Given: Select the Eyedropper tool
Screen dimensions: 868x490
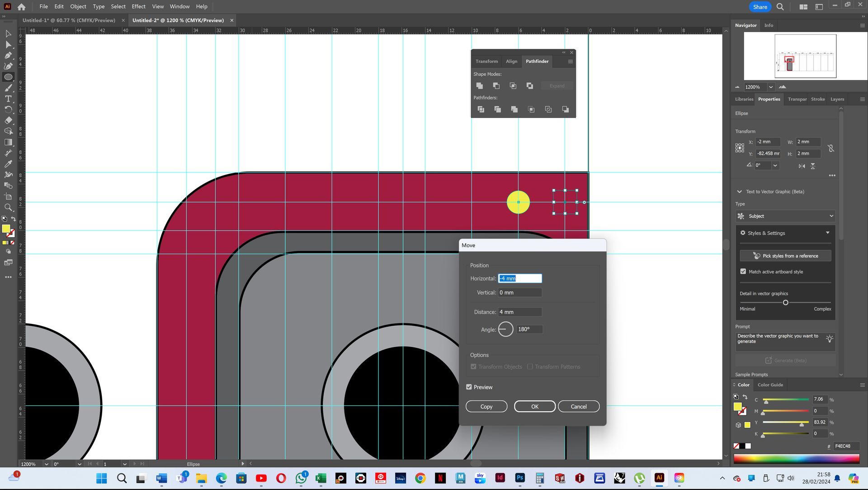Looking at the screenshot, I should point(8,164).
